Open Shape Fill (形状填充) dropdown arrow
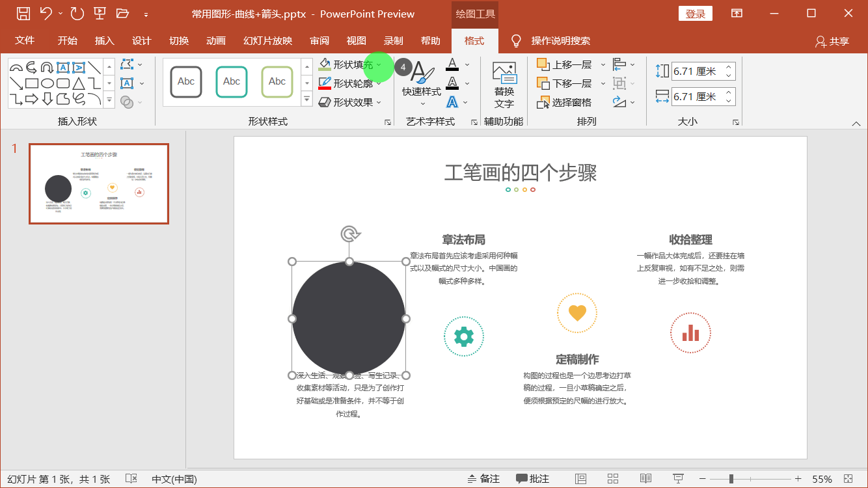Image resolution: width=868 pixels, height=488 pixels. (379, 65)
